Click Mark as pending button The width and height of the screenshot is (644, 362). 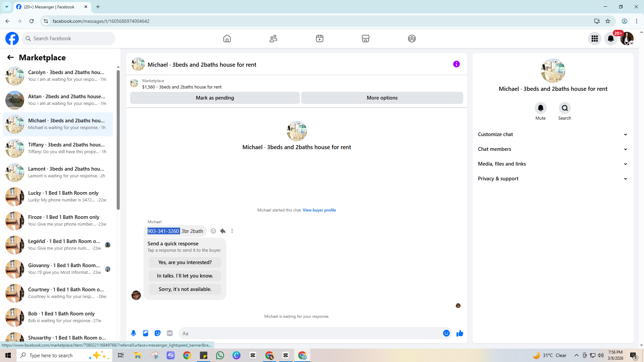(215, 98)
